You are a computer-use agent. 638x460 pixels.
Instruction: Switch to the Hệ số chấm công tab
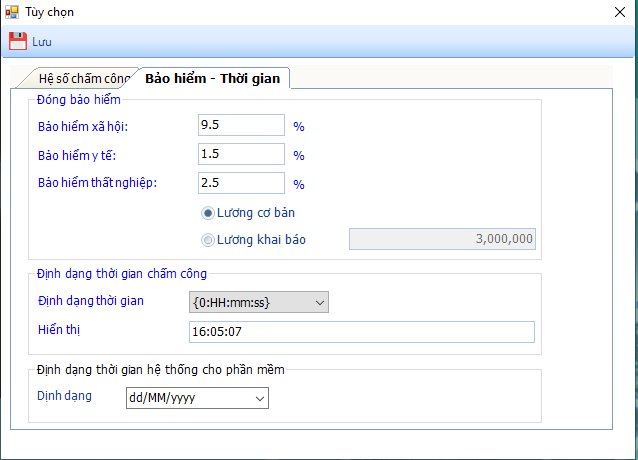point(80,78)
